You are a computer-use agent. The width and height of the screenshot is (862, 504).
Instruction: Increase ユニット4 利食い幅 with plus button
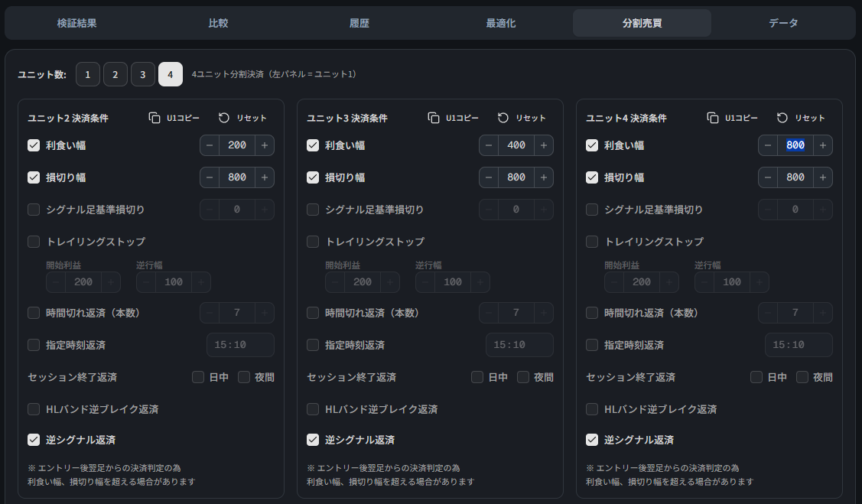coord(823,145)
